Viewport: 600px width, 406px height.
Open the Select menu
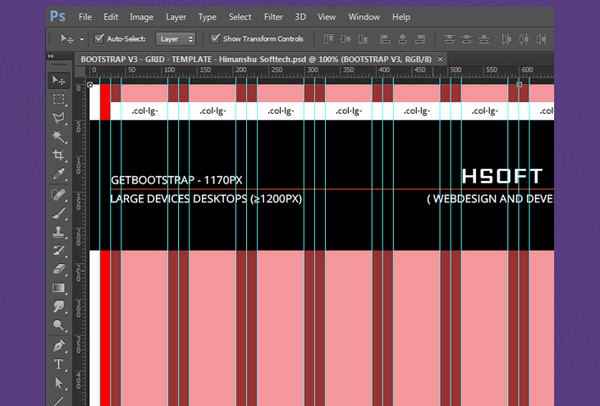(240, 17)
